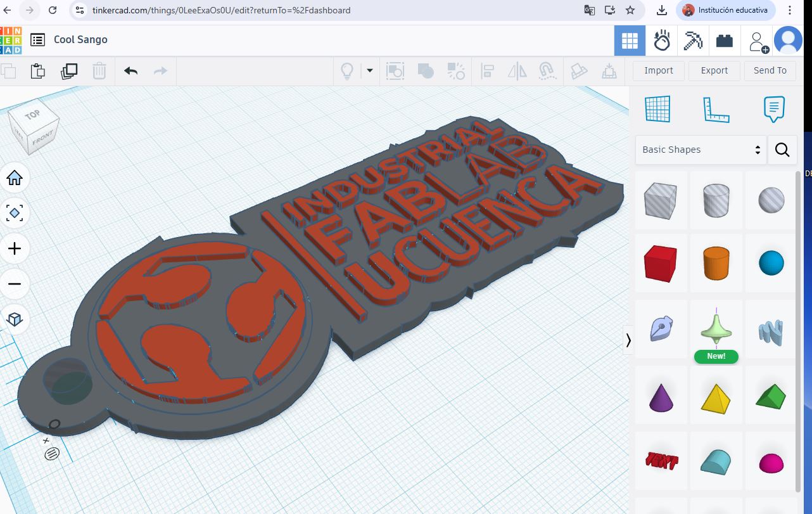The width and height of the screenshot is (812, 514).
Task: Click the Export button
Action: pos(714,70)
